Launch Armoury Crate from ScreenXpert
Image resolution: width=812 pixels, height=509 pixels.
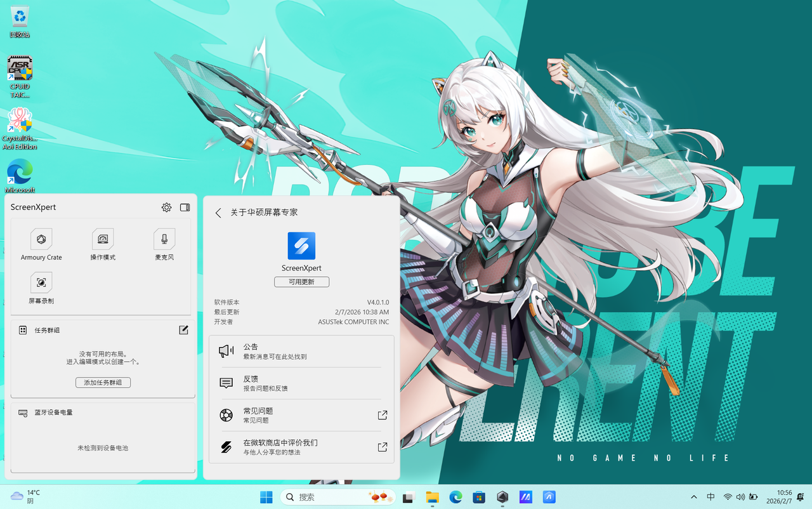(41, 245)
